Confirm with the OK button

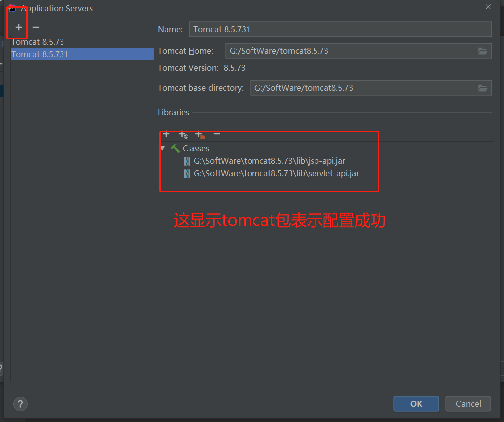[416, 404]
